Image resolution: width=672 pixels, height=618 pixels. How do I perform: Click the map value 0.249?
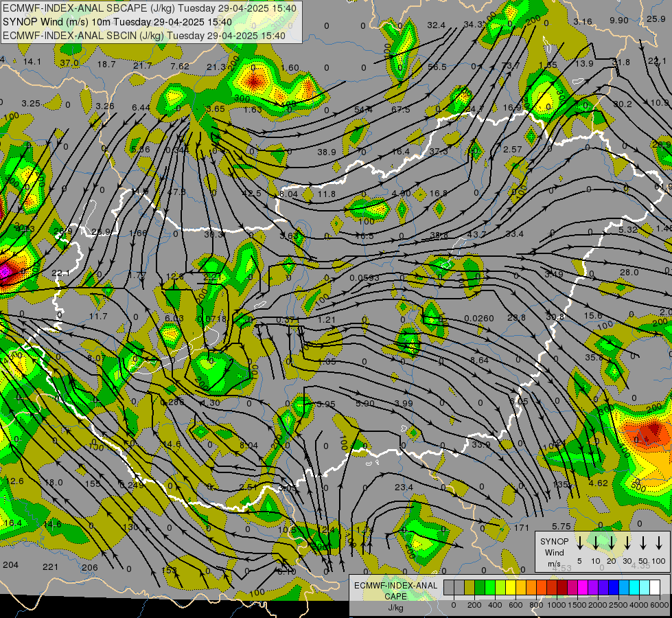pos(132,485)
